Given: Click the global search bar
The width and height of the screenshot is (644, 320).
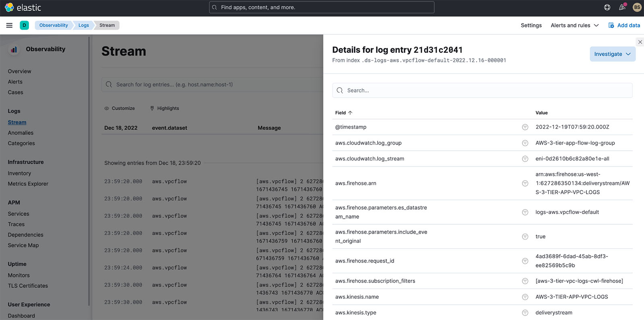Looking at the screenshot, I should [x=322, y=7].
